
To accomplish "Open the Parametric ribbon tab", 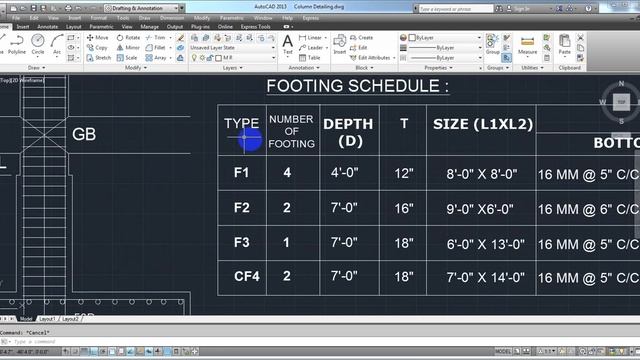I will 101,27.
